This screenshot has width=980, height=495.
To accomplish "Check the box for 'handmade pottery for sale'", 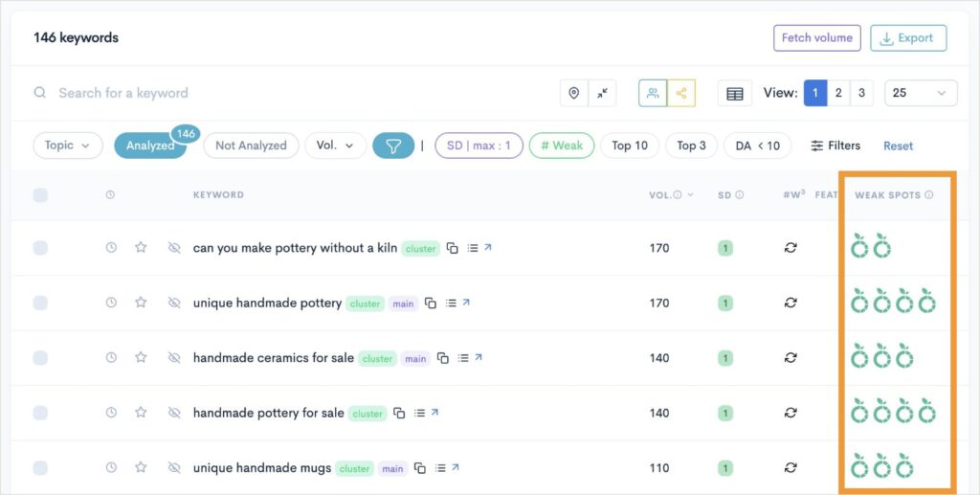I will 40,413.
